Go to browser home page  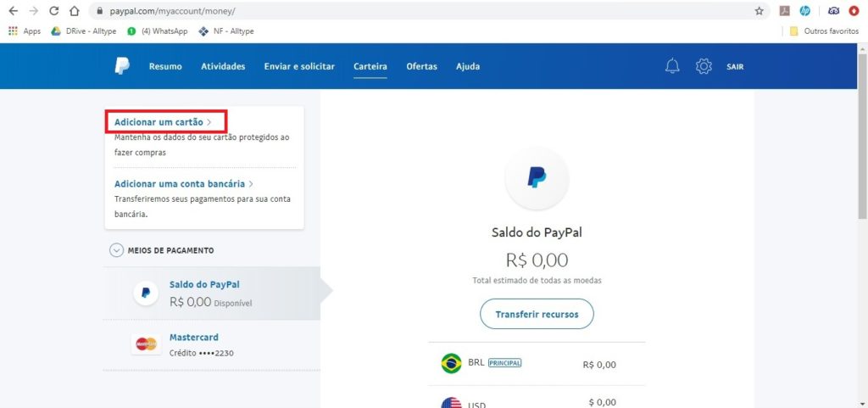coord(75,11)
